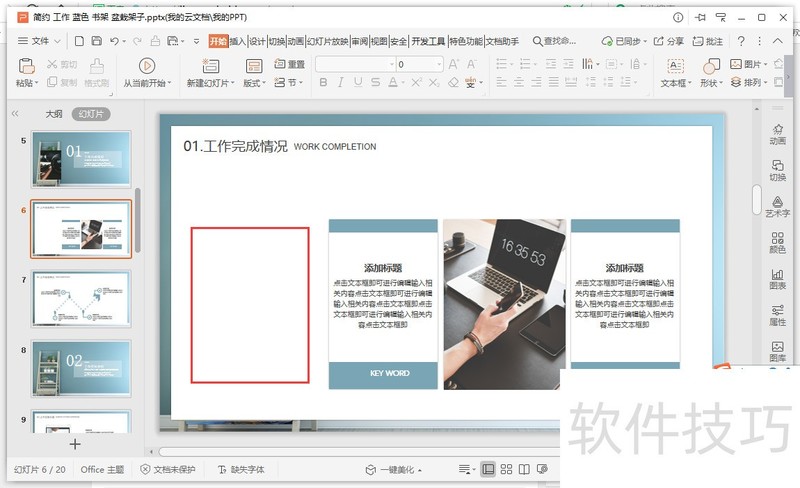Open the Animation (动画) side panel
Screen dimensions: 800x488
click(x=778, y=134)
